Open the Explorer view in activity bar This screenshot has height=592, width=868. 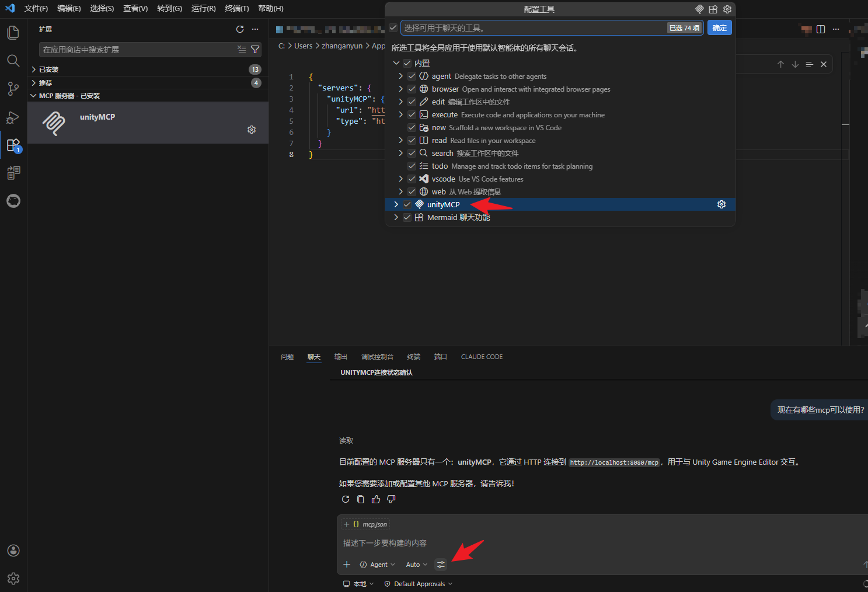tap(13, 33)
